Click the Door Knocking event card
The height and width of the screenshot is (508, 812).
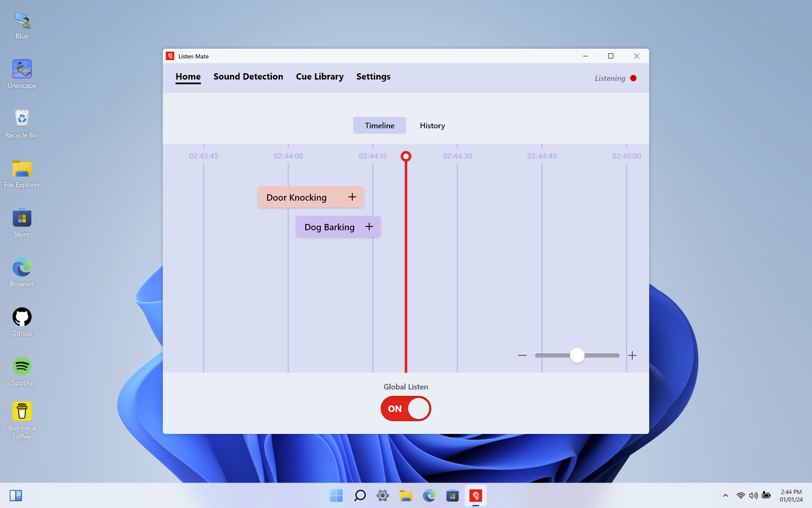(x=296, y=198)
